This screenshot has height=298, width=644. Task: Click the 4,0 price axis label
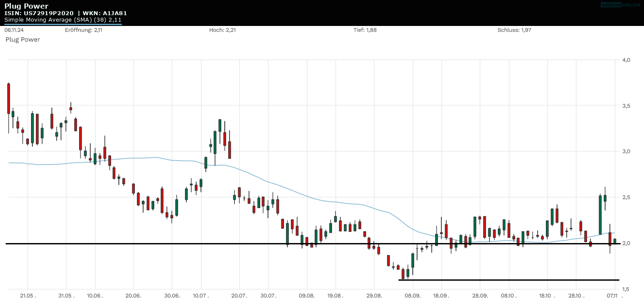(x=626, y=60)
